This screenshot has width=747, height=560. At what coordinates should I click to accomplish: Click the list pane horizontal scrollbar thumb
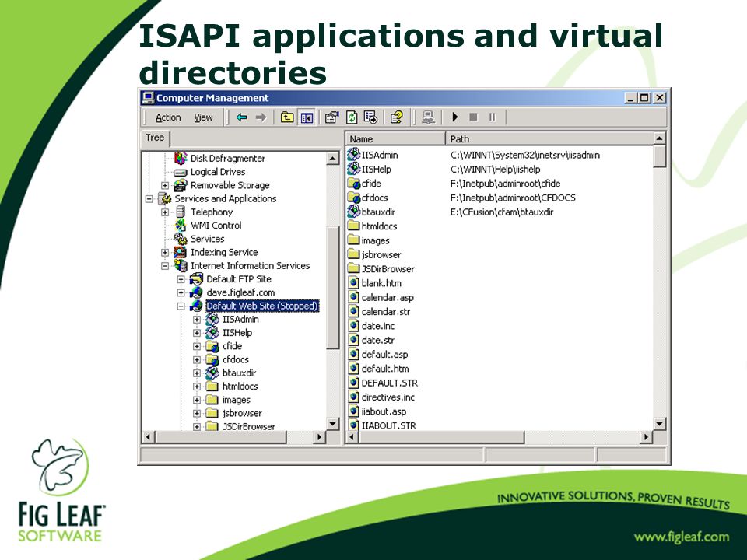pyautogui.click(x=441, y=436)
